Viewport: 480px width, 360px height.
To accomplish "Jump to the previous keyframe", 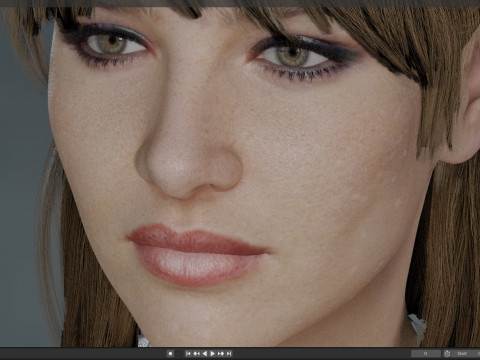I will coord(196,353).
